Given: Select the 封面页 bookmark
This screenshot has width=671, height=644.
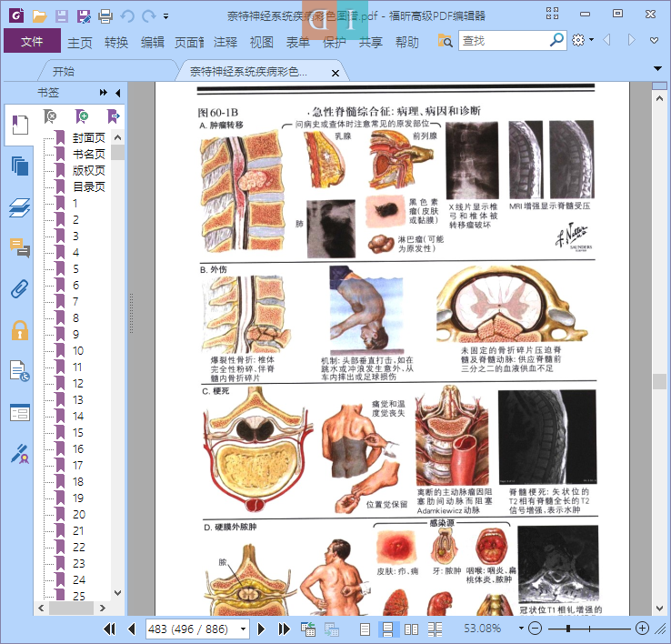Looking at the screenshot, I should (x=88, y=138).
